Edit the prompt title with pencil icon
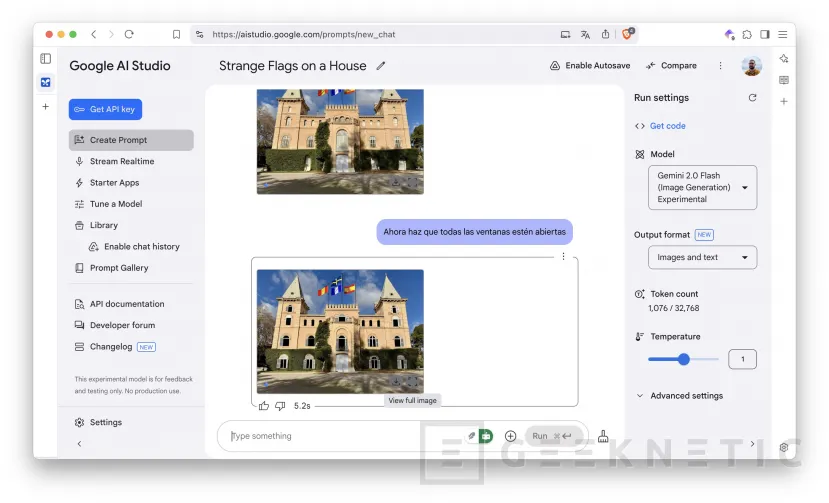The width and height of the screenshot is (829, 503). pyautogui.click(x=381, y=66)
